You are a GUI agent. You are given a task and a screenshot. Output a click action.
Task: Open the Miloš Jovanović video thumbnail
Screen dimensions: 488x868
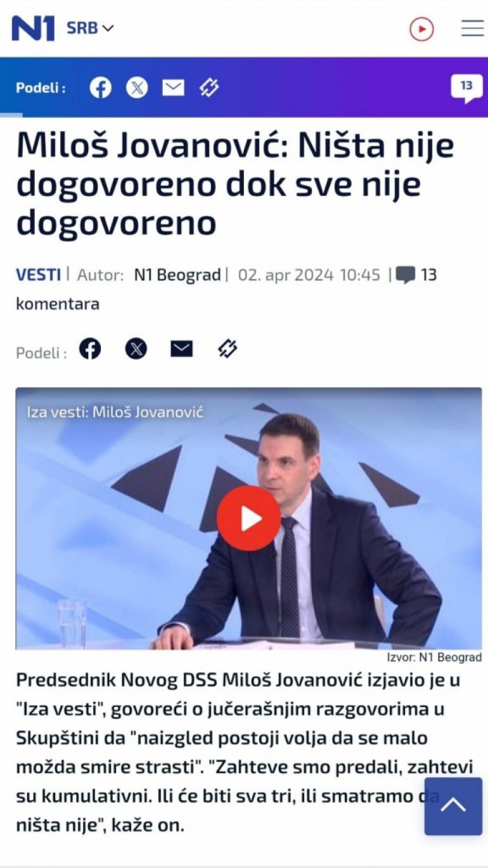[248, 518]
